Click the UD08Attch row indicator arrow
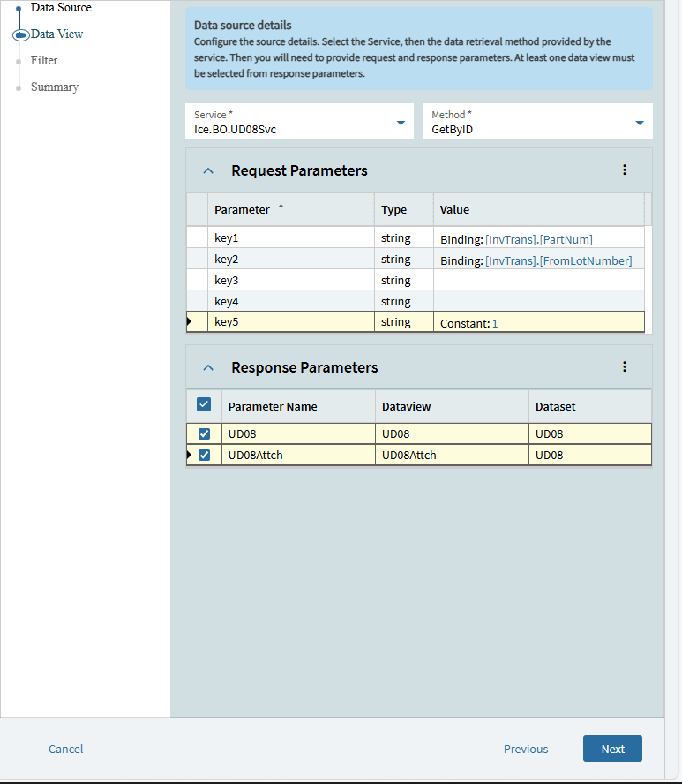Screen dimensions: 682x784 190,456
